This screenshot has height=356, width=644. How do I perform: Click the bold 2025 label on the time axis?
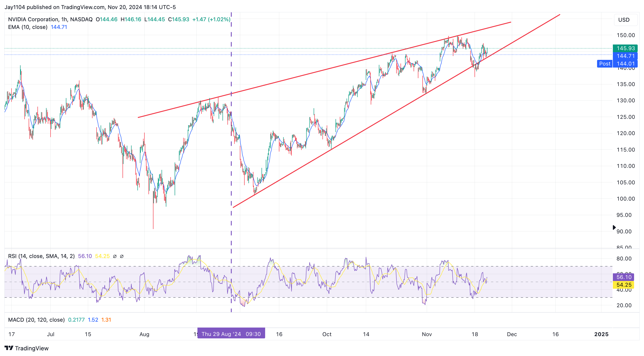click(601, 334)
